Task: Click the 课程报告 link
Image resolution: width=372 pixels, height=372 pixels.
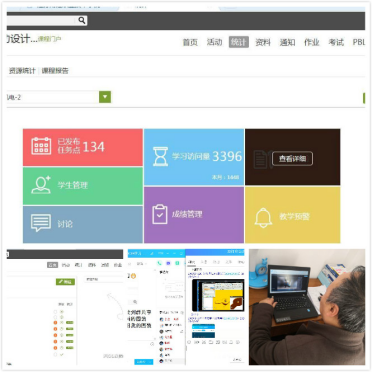Action: (x=55, y=71)
